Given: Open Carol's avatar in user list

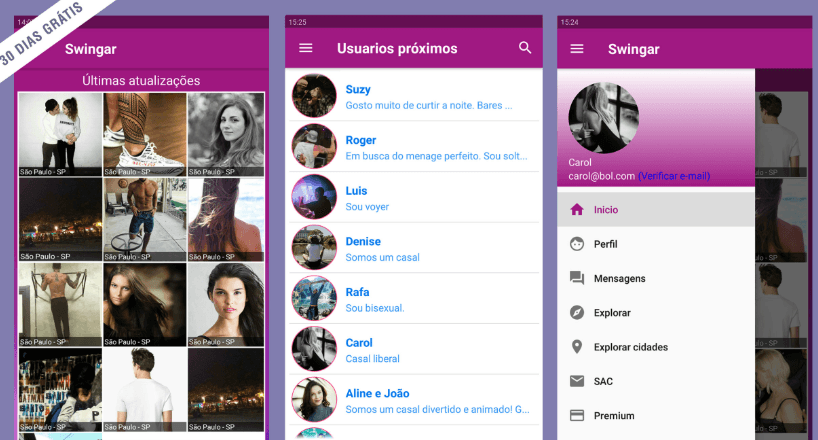Looking at the screenshot, I should (x=314, y=349).
